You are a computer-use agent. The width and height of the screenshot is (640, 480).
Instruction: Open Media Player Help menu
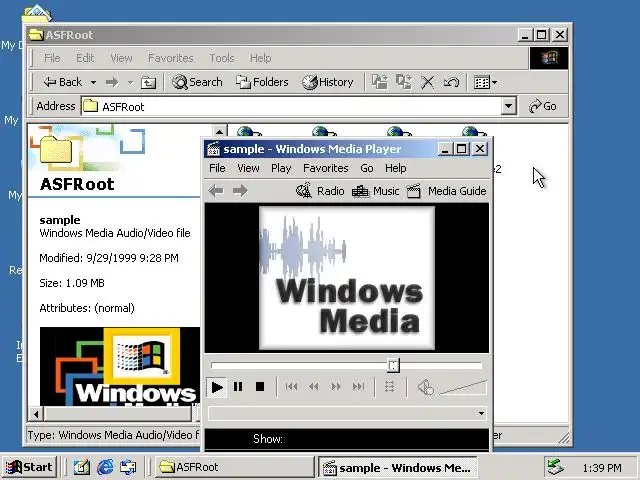point(396,168)
